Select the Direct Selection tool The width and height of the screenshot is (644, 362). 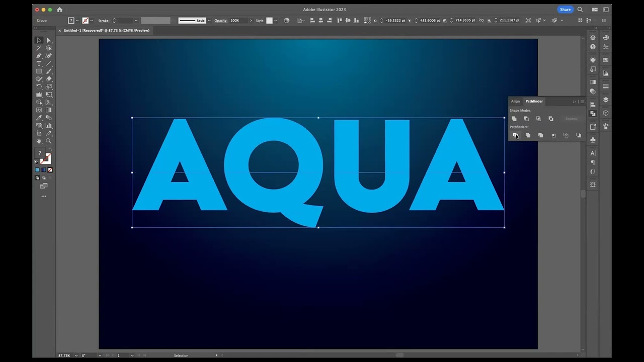click(49, 40)
